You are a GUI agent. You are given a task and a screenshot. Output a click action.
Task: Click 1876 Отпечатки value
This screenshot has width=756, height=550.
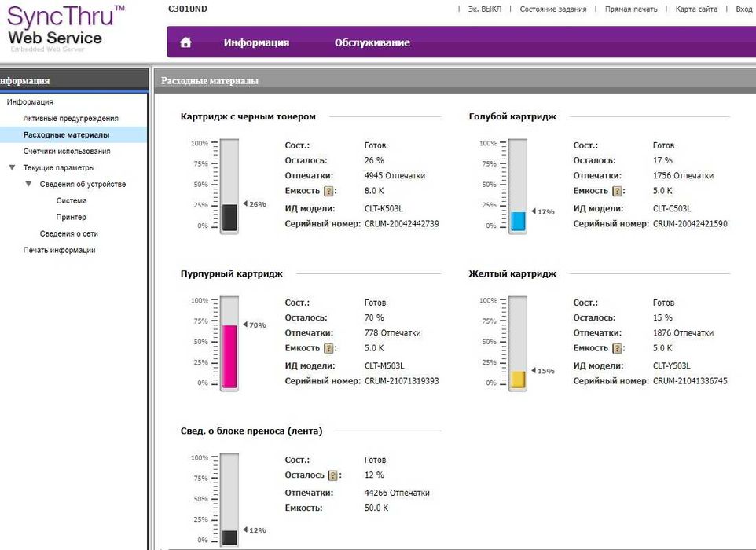(x=683, y=333)
